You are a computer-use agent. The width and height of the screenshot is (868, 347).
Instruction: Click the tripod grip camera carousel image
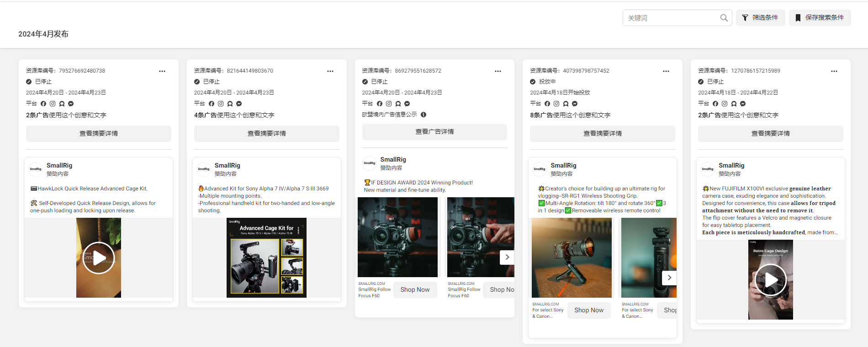(x=572, y=258)
